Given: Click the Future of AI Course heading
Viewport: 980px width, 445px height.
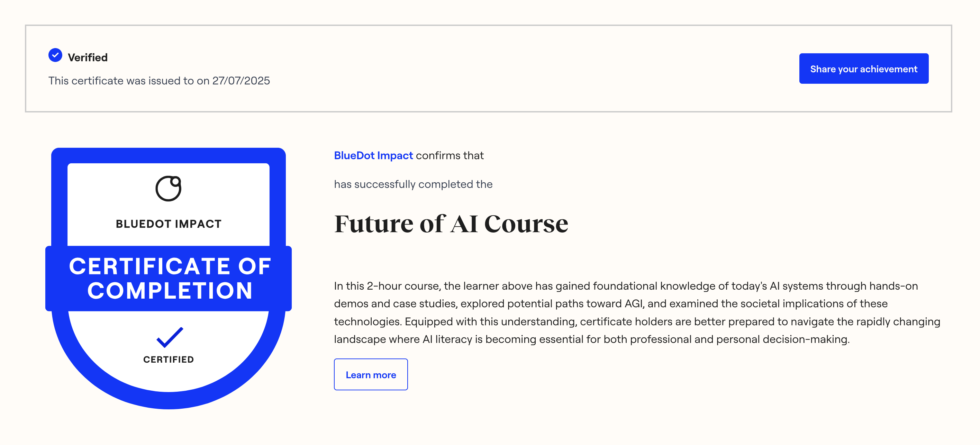Looking at the screenshot, I should pyautogui.click(x=451, y=223).
